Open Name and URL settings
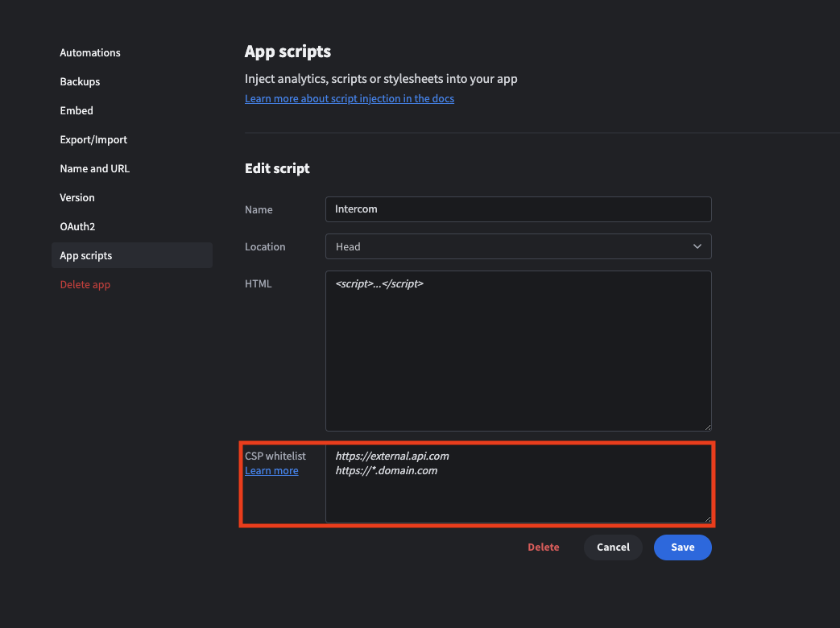840x628 pixels. click(x=94, y=168)
